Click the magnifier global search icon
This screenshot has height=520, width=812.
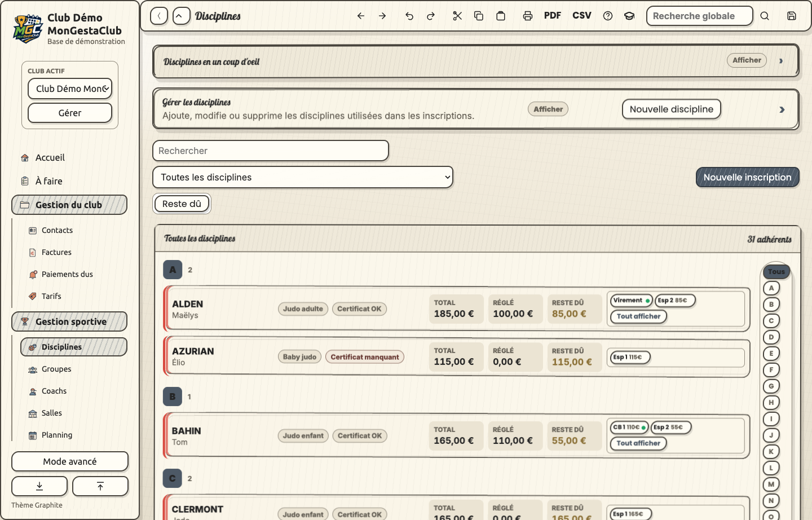(x=765, y=16)
